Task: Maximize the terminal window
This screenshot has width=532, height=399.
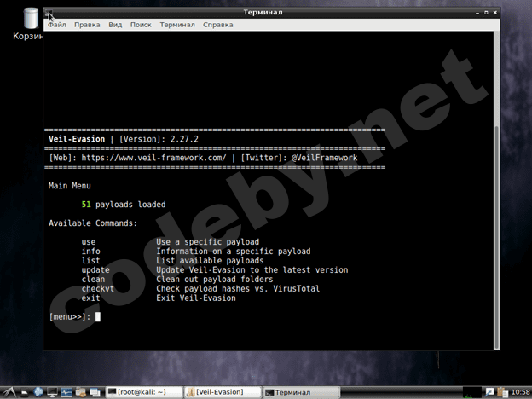Action: point(486,13)
